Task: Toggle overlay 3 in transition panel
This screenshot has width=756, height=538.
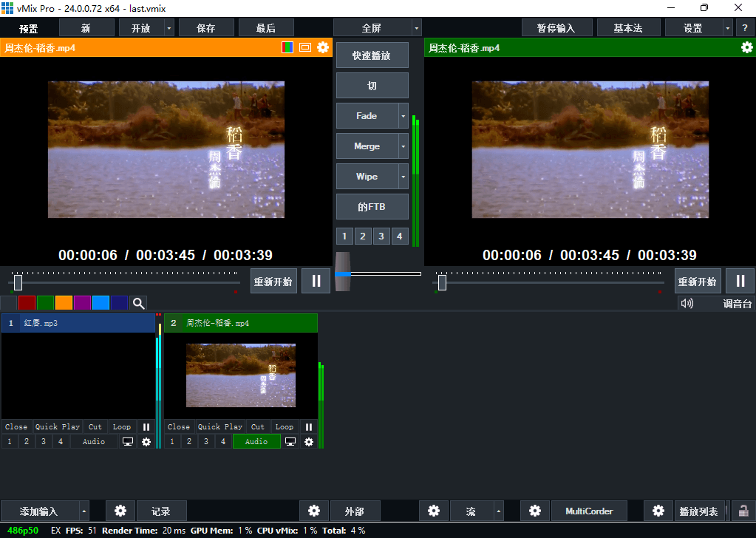Action: pos(381,236)
